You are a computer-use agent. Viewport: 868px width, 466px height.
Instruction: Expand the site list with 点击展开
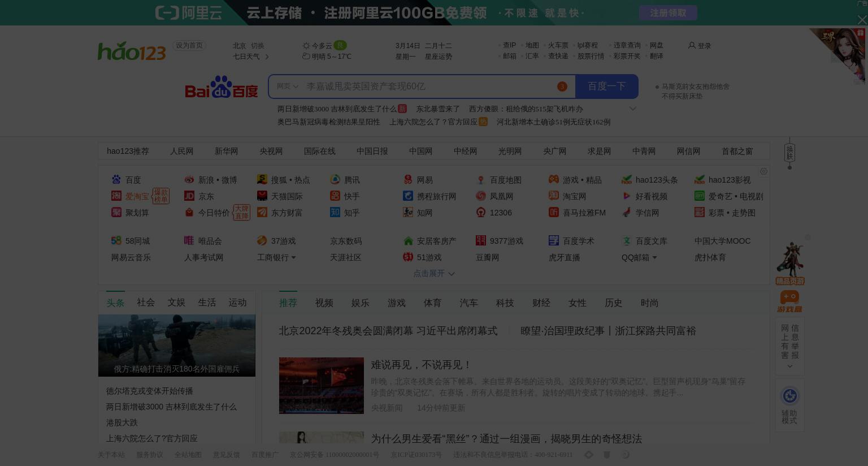434,273
